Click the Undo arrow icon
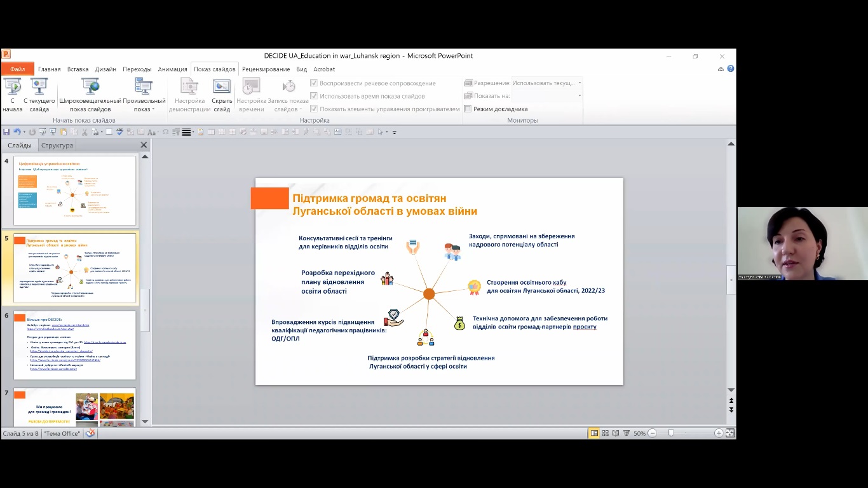The width and height of the screenshot is (868, 488). point(17,132)
